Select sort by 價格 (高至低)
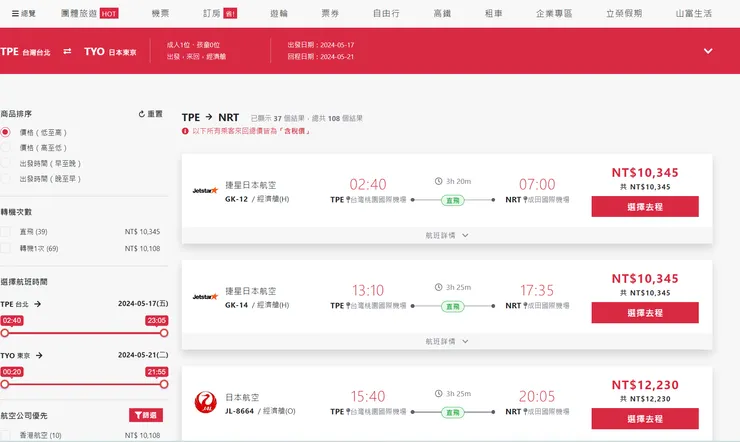The height and width of the screenshot is (442, 740). click(6, 148)
